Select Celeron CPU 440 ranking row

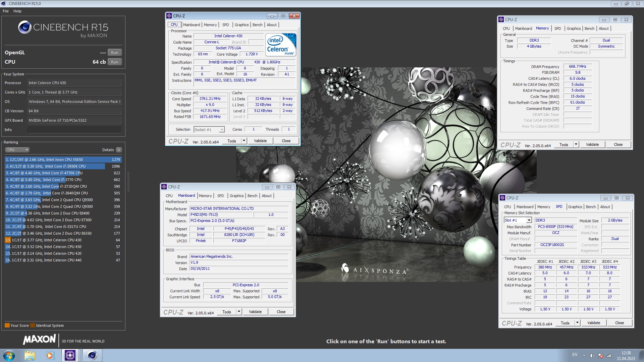click(63, 260)
